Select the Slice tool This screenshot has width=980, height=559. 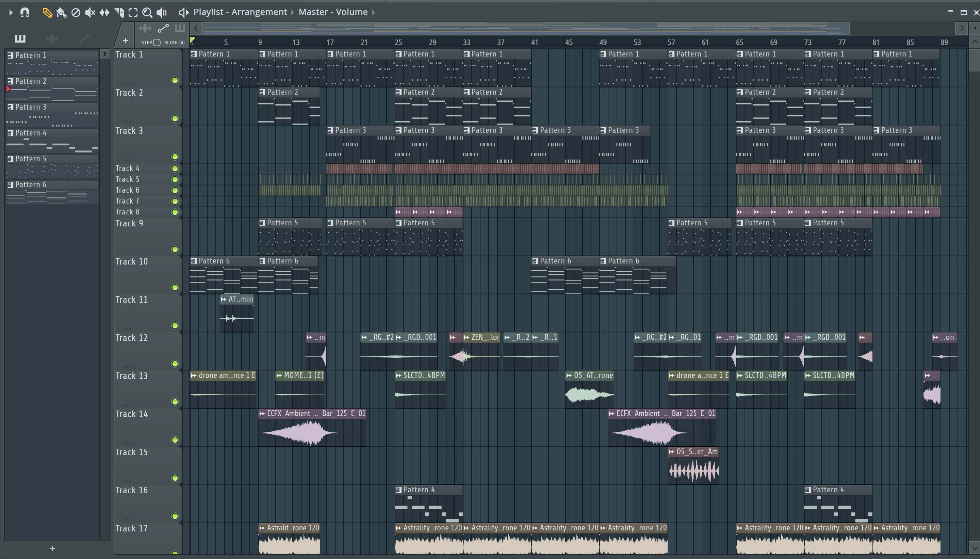click(x=119, y=13)
